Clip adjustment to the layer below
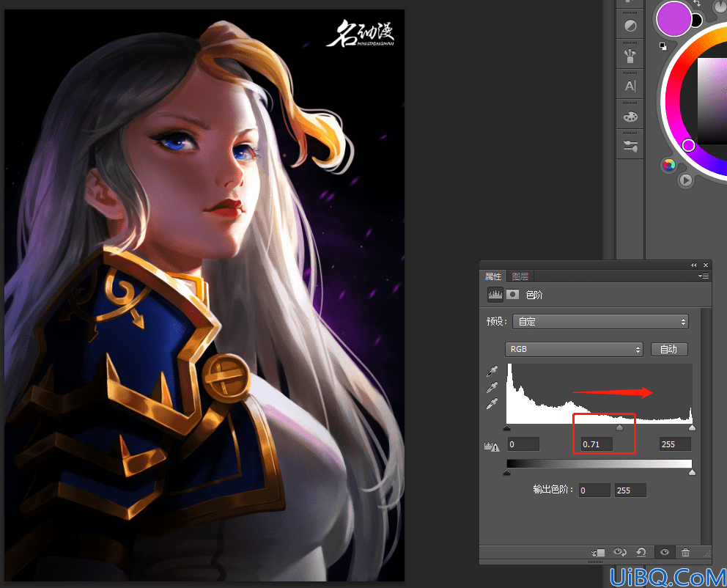 598,552
